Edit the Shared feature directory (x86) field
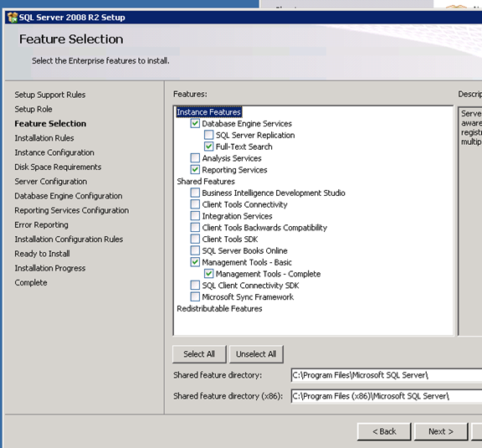Viewport: 482px width, 448px height. 387,396
